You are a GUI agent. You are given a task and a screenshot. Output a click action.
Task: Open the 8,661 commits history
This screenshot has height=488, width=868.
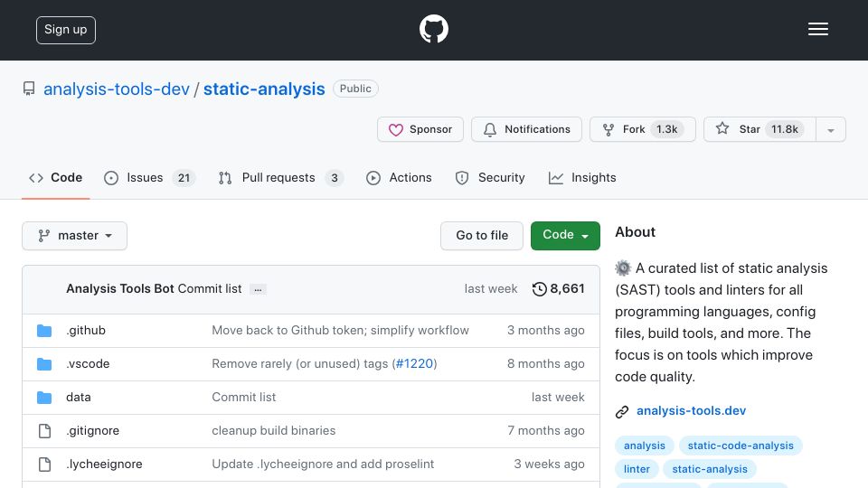[559, 289]
